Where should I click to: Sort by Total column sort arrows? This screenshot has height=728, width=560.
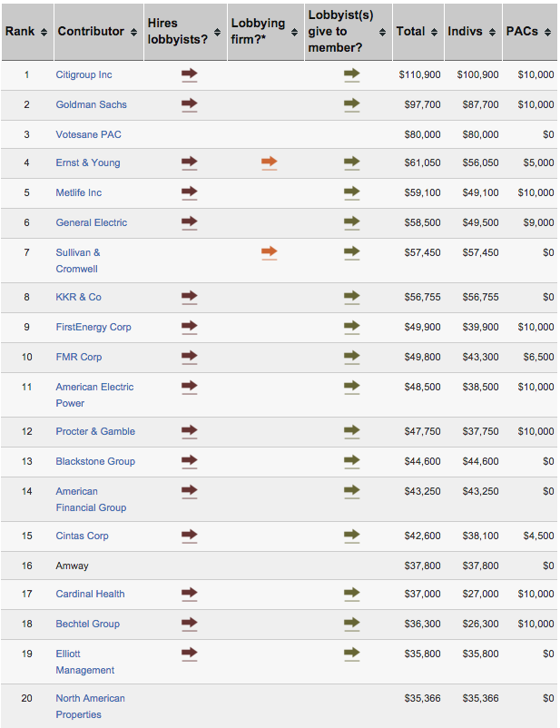(x=434, y=32)
